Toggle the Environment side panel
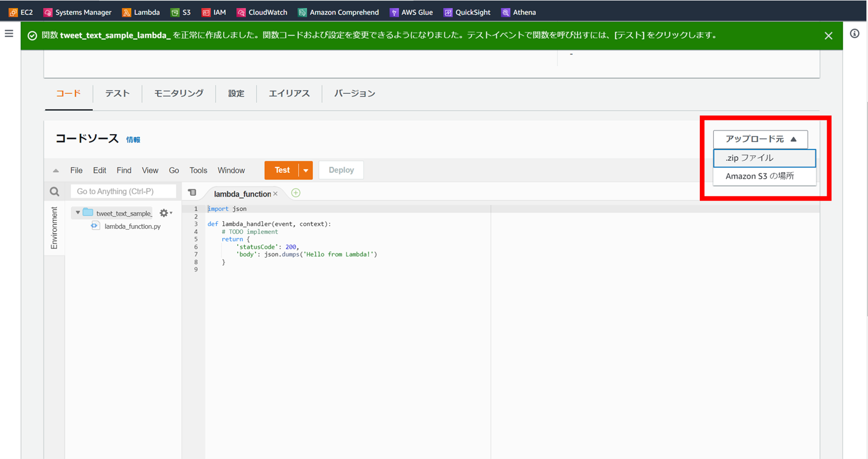This screenshot has width=868, height=459. [55, 228]
